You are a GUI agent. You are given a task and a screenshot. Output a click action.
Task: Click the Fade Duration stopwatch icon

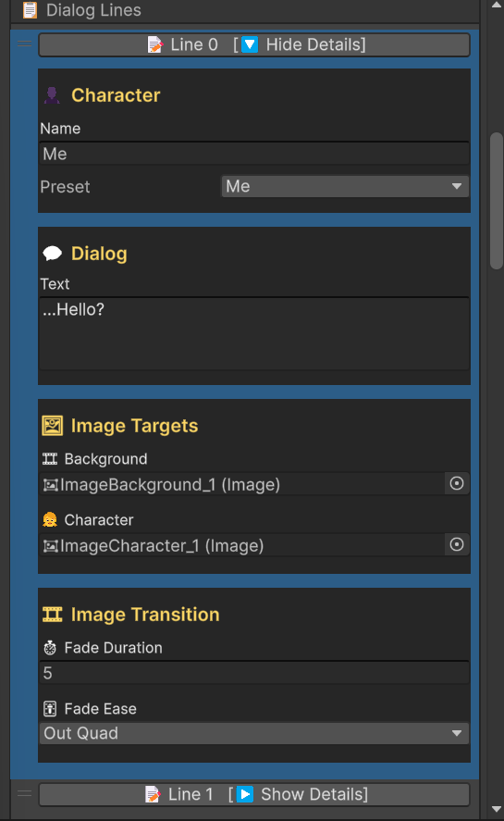pyautogui.click(x=50, y=648)
